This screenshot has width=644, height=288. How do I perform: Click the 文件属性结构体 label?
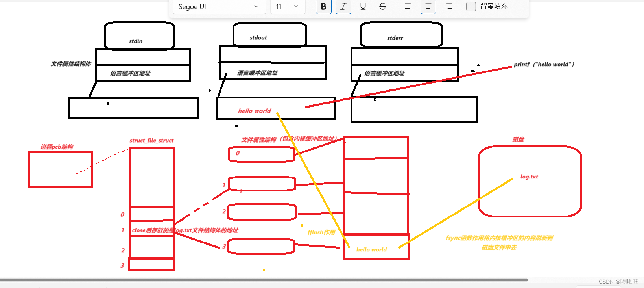coord(71,64)
